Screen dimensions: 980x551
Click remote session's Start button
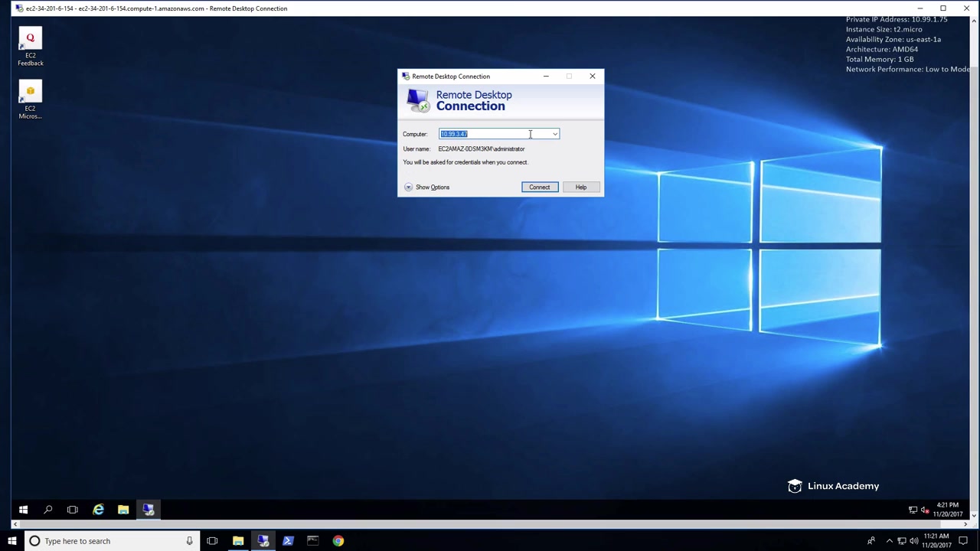coord(23,510)
